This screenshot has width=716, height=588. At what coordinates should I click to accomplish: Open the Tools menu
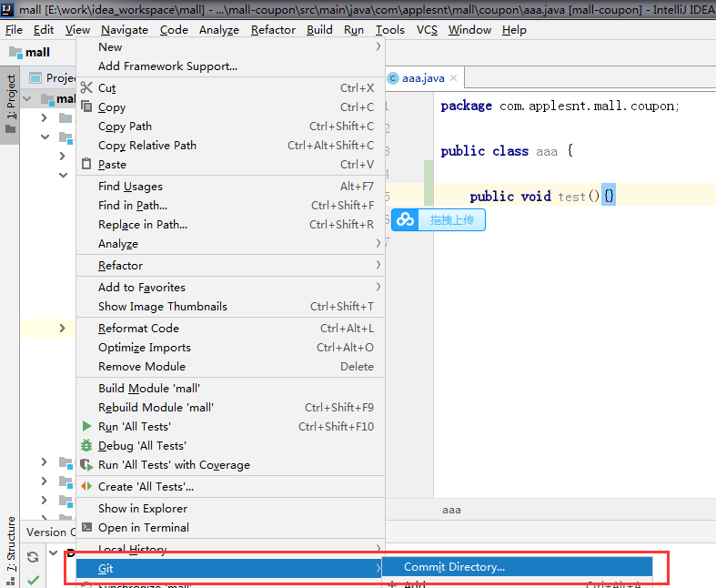coord(390,30)
